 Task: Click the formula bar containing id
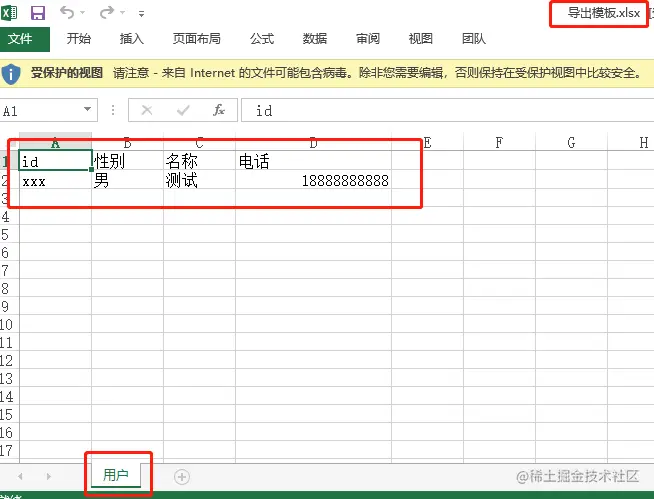coord(448,111)
